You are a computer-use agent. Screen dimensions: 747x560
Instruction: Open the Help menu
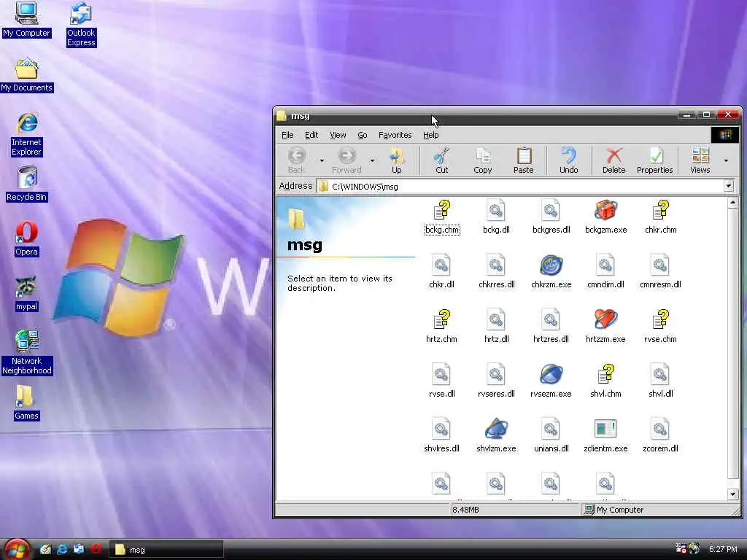click(430, 135)
